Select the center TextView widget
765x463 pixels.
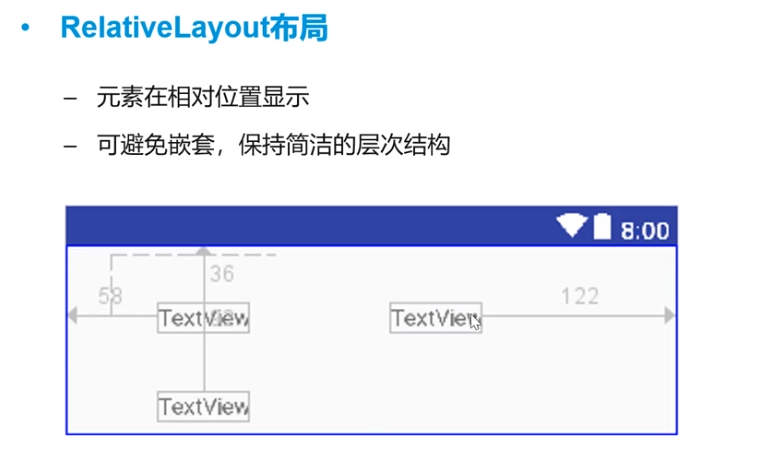point(435,318)
